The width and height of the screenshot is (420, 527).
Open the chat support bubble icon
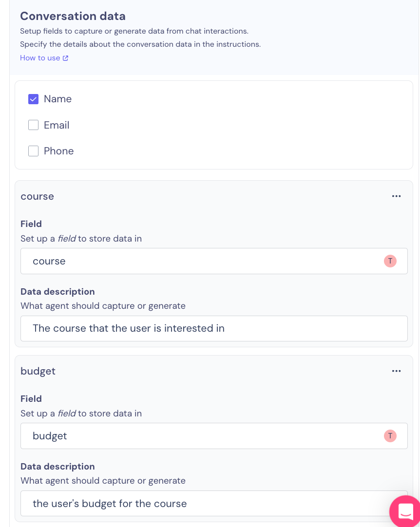[405, 511]
